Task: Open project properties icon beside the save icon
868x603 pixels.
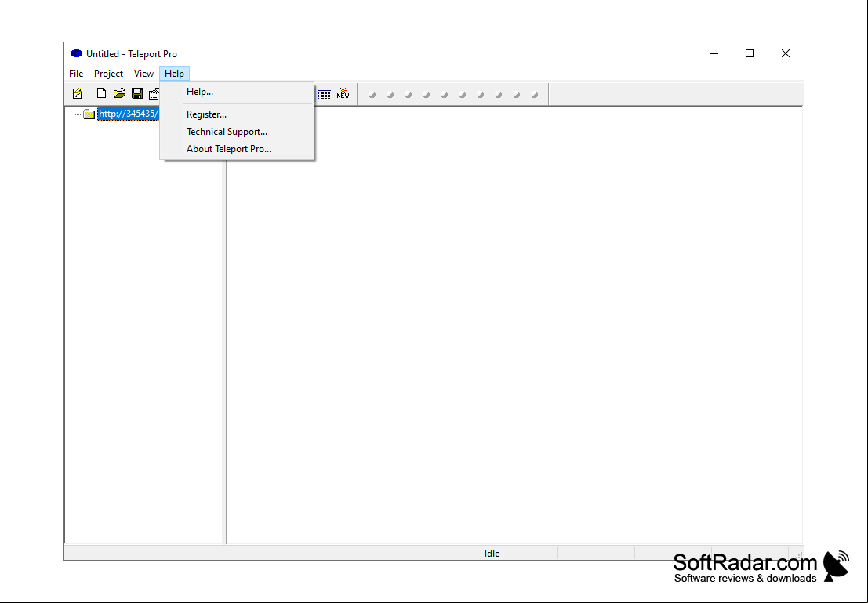Action: pos(154,93)
